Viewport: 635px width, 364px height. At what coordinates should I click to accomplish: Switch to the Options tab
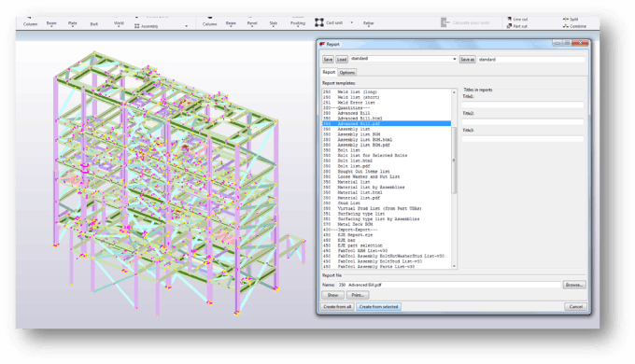(347, 73)
